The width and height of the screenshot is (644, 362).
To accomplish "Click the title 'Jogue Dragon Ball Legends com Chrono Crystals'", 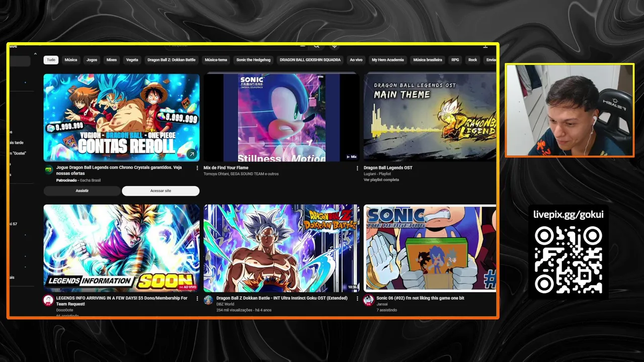I will tap(119, 170).
